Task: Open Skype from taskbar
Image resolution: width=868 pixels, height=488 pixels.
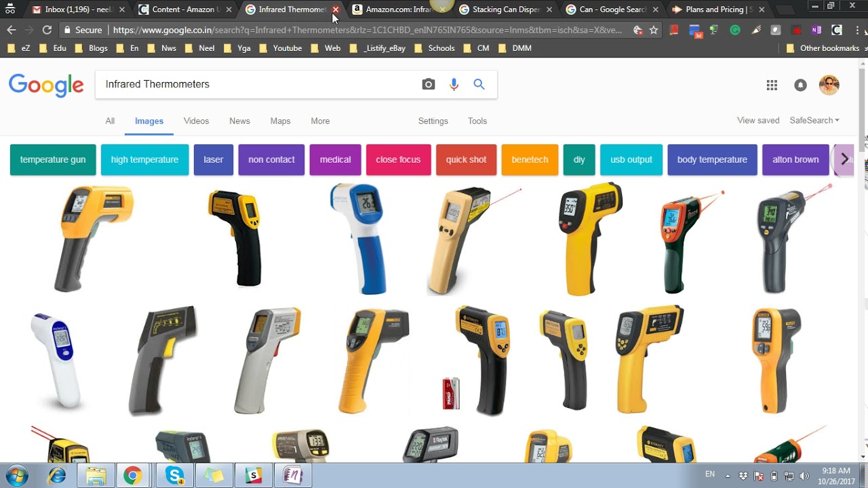Action: (175, 476)
